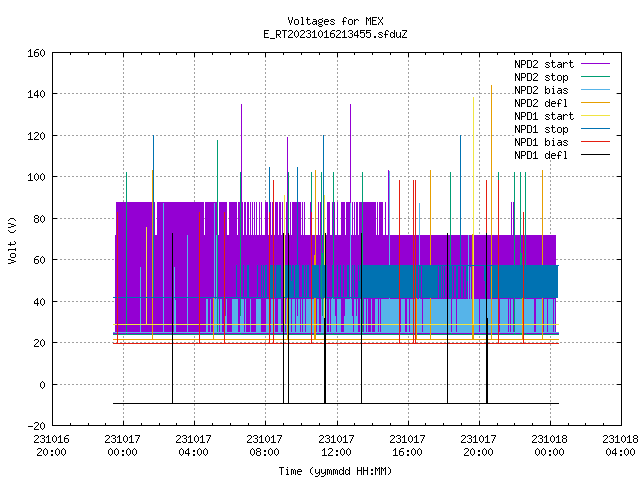The image size is (640, 480).
Task: Click the 'Time (yymmdd HH:MM)' x-axis label
Action: (335, 471)
